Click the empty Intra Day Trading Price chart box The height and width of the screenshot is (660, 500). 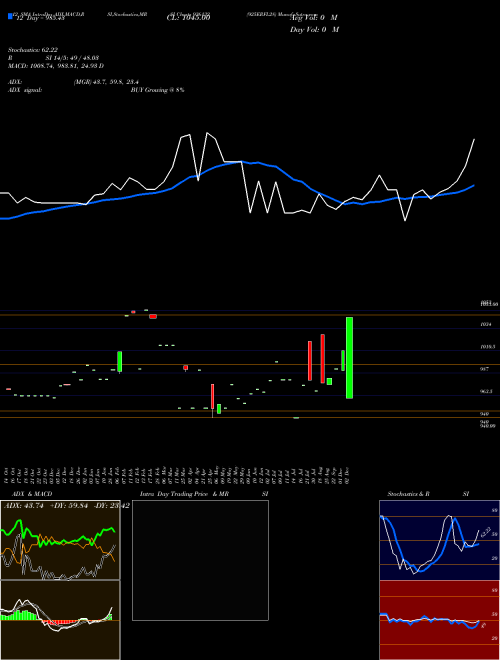(x=200, y=560)
